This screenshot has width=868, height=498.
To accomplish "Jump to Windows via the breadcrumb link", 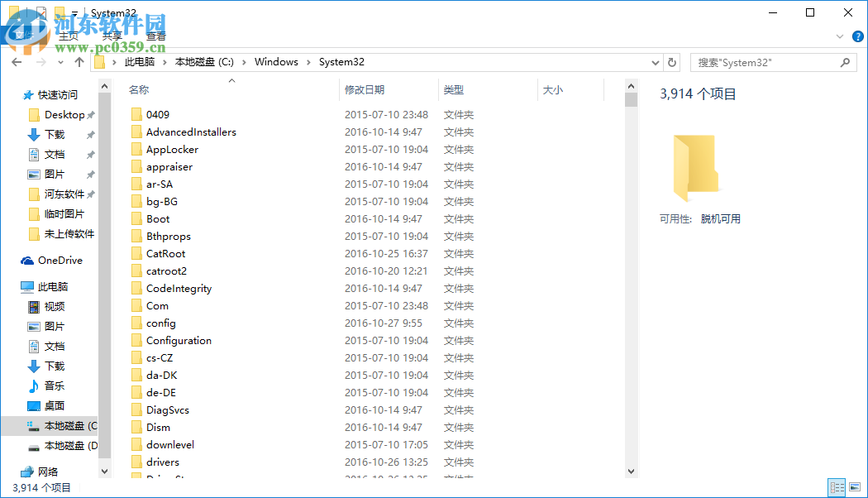I will (276, 61).
